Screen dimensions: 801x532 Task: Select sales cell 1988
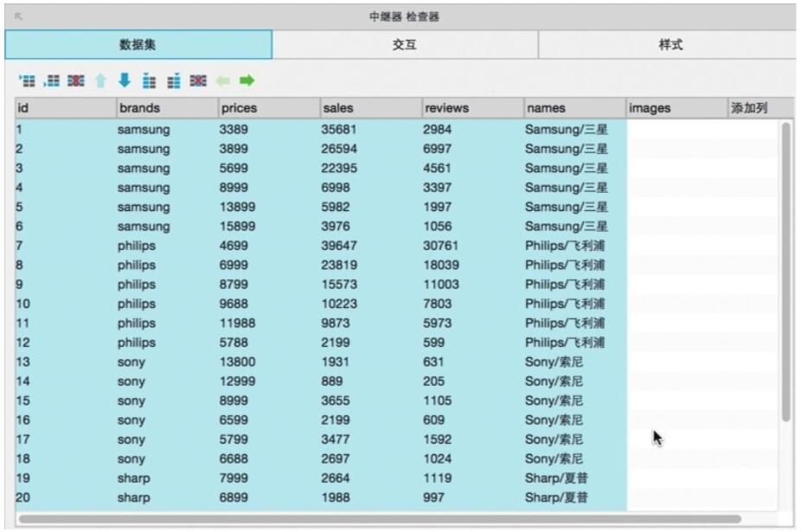coord(335,497)
